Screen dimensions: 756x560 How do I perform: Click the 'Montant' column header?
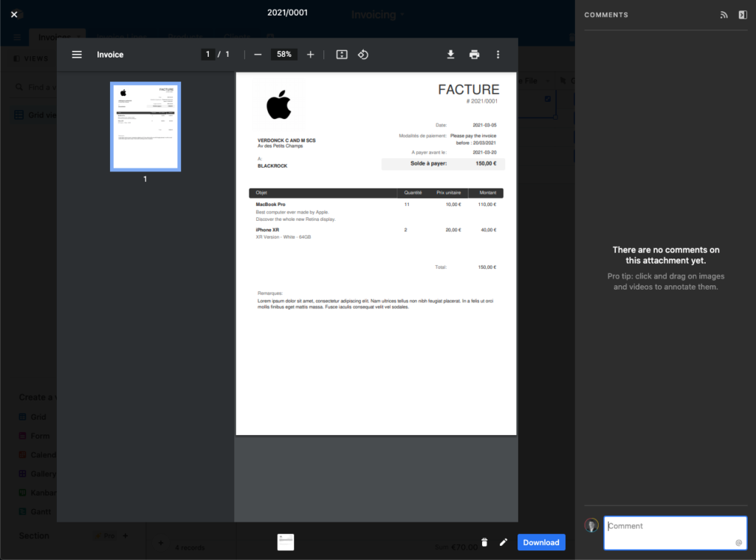coord(487,193)
